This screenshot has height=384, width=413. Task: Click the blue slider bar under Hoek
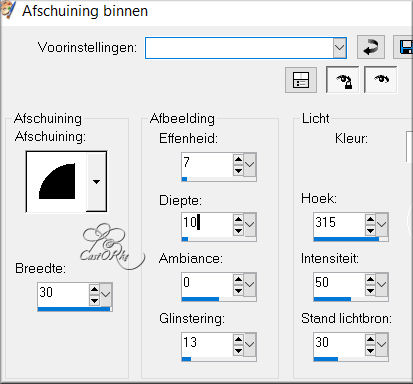[346, 239]
